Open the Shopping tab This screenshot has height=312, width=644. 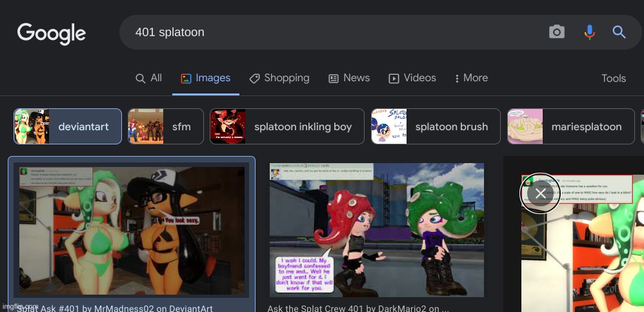coord(279,78)
